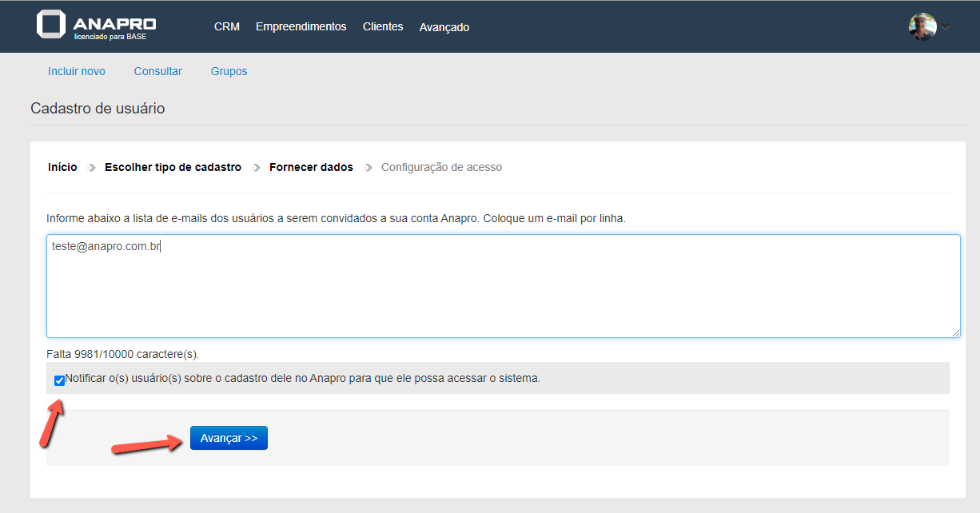Click inside the e-mail list text area

pos(504,285)
